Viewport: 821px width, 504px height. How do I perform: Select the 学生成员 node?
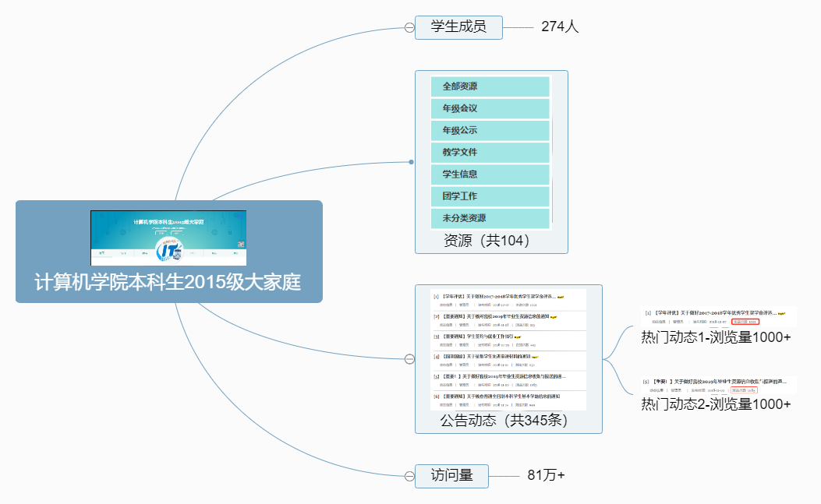[458, 26]
